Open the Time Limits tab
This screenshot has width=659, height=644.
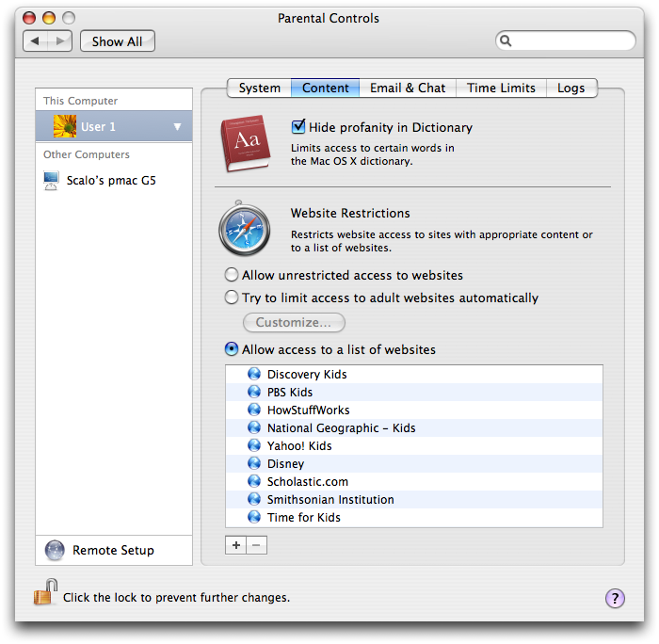tap(501, 88)
